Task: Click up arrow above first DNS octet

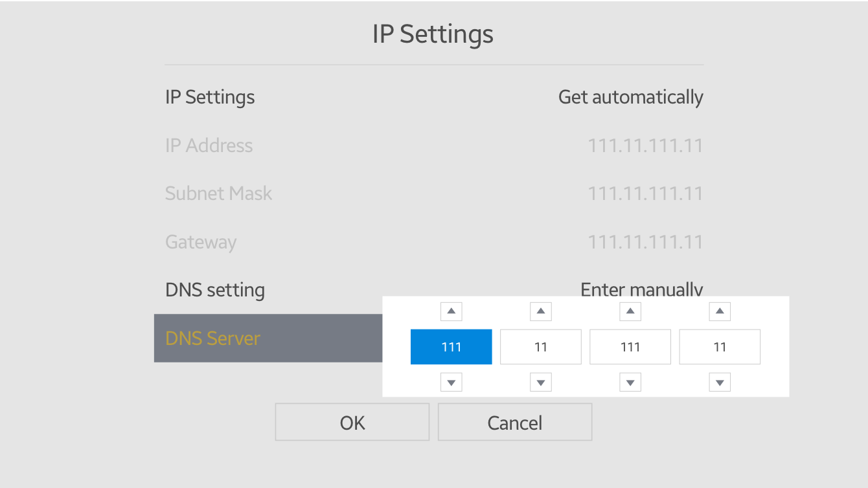Action: pyautogui.click(x=451, y=312)
